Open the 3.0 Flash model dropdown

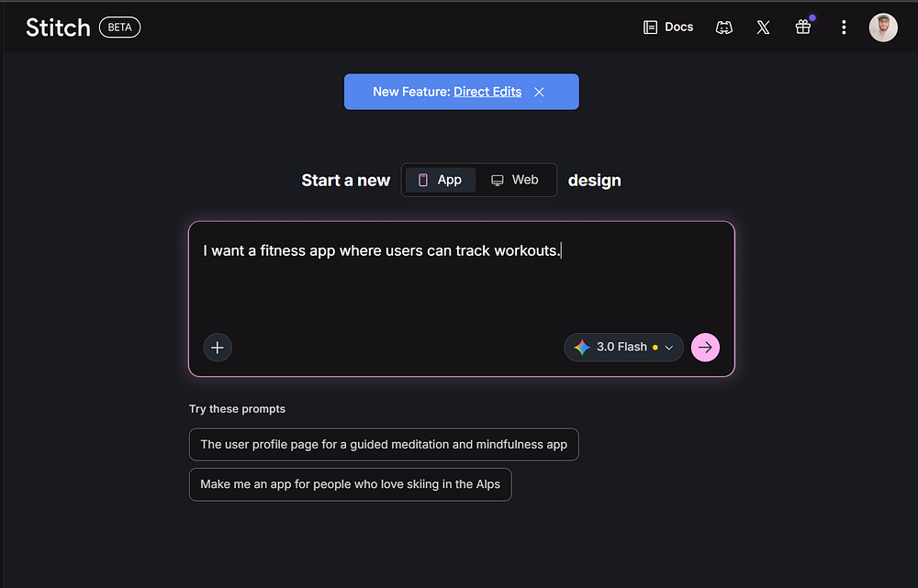(x=623, y=348)
